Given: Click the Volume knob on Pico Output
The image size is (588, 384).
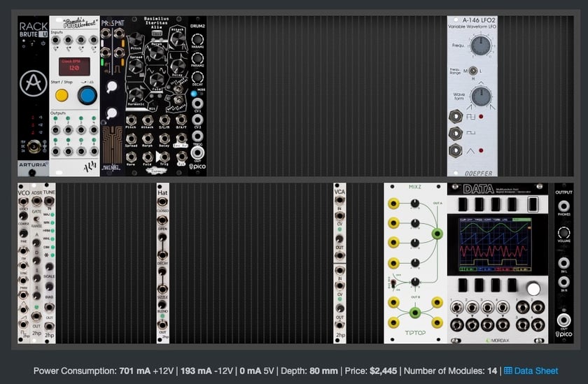Looking at the screenshot, I should pos(563,233).
